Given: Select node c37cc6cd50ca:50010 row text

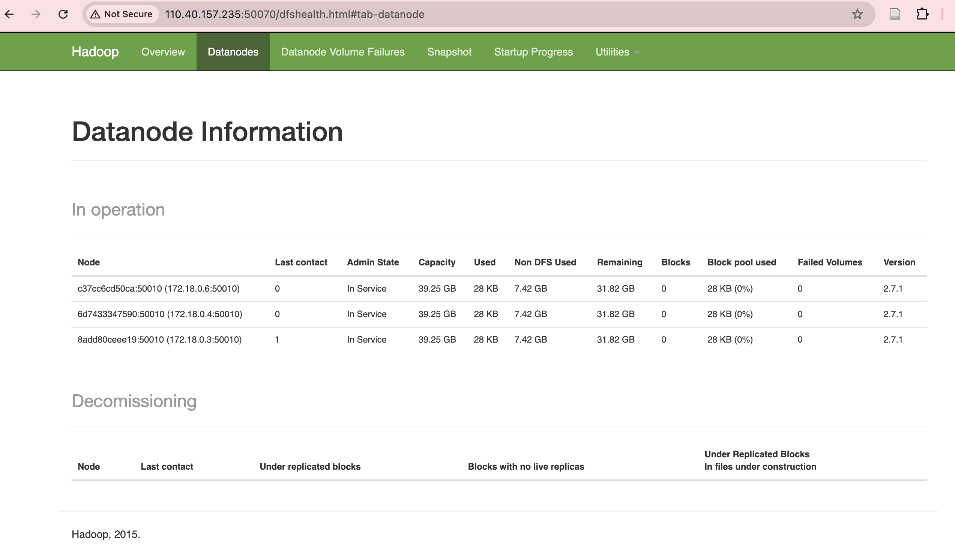Looking at the screenshot, I should (x=158, y=289).
